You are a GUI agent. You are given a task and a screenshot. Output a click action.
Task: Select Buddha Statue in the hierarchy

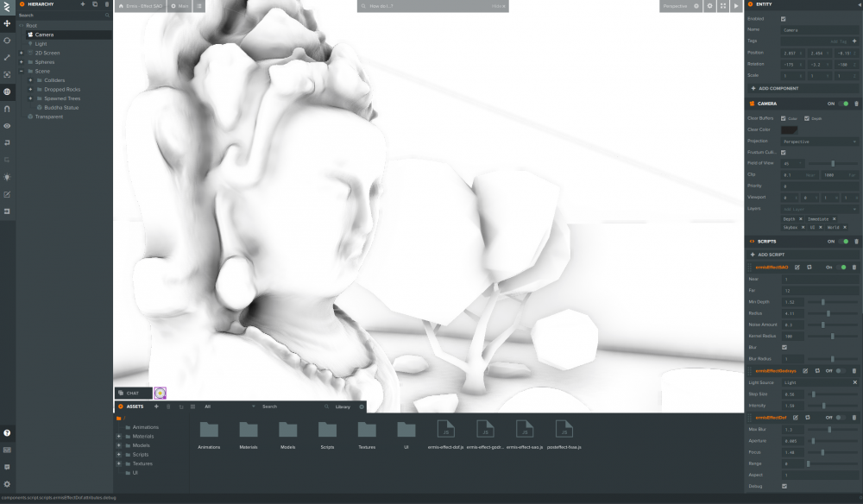click(x=61, y=107)
